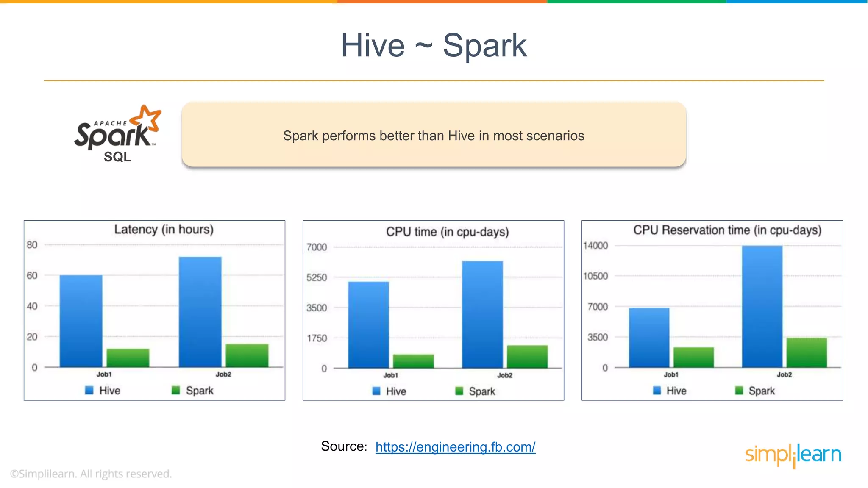The width and height of the screenshot is (868, 488).
Task: Click the Hive Job2 bar in CPU time chart
Action: point(482,314)
